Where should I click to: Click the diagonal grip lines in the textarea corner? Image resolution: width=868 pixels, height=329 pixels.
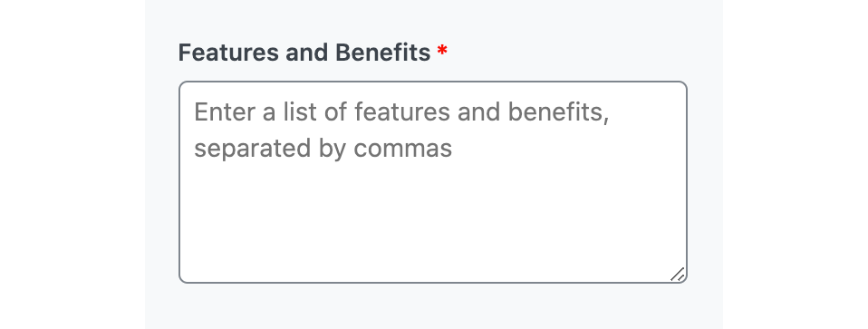(678, 274)
